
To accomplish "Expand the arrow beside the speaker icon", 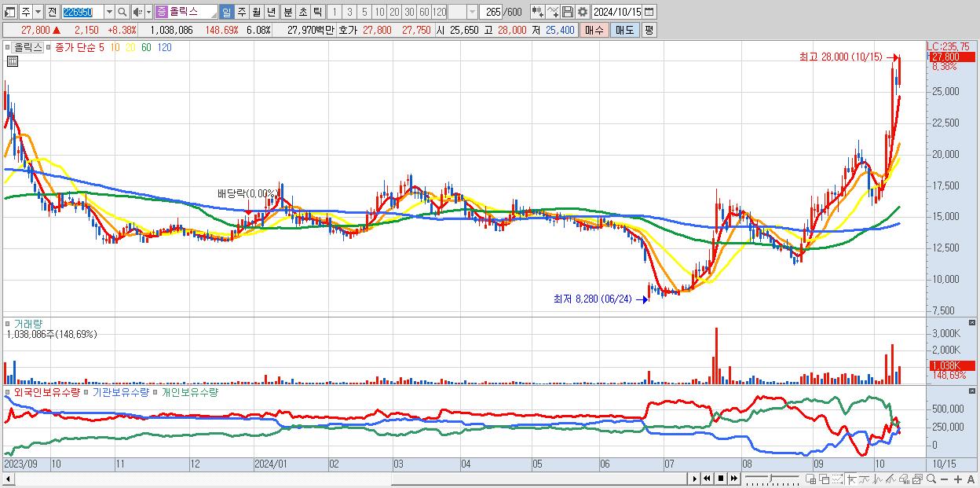I will pyautogui.click(x=148, y=12).
